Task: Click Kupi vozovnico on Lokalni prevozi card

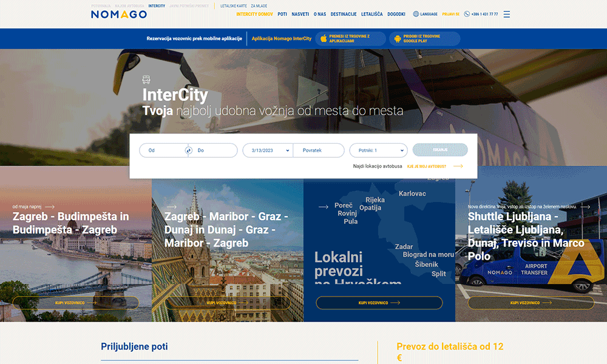Action: [x=379, y=303]
